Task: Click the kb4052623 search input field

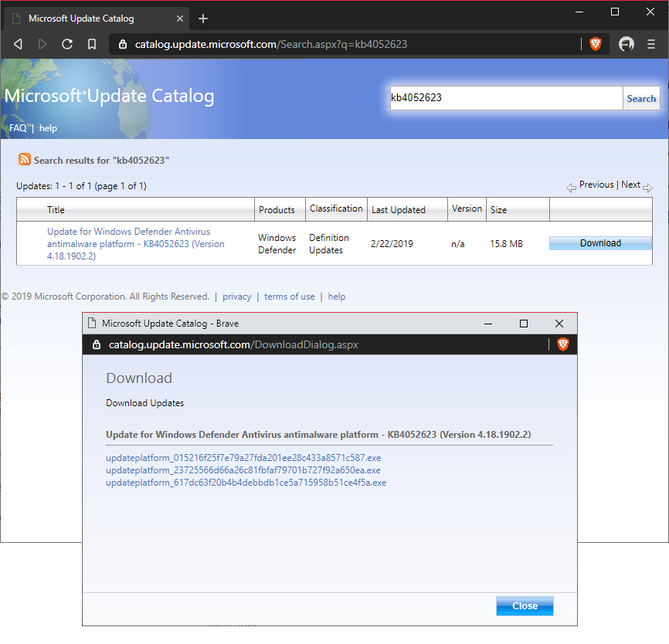Action: [x=507, y=97]
